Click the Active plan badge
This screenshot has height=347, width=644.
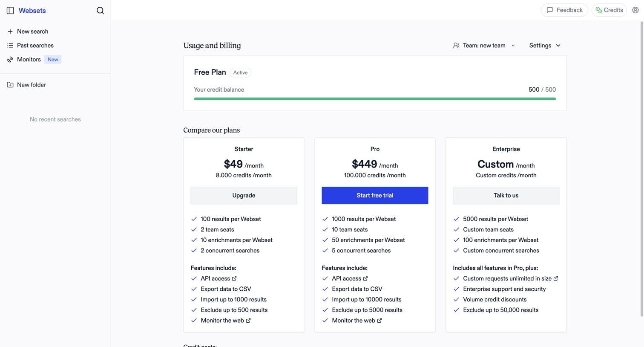tap(240, 72)
